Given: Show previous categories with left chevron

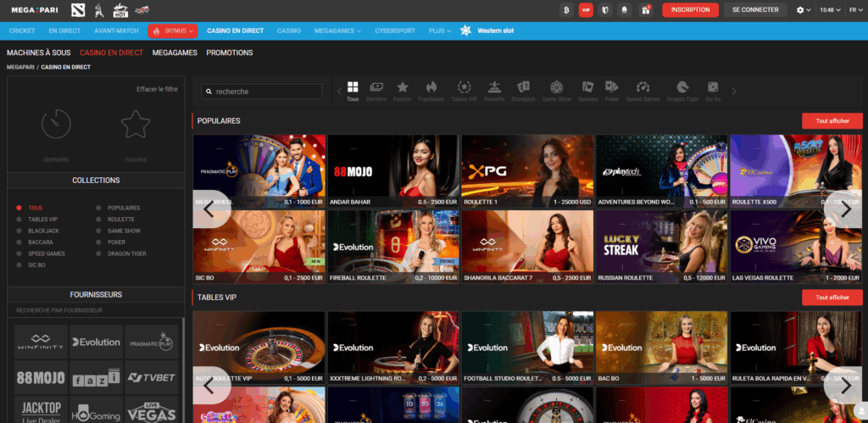Looking at the screenshot, I should [339, 92].
